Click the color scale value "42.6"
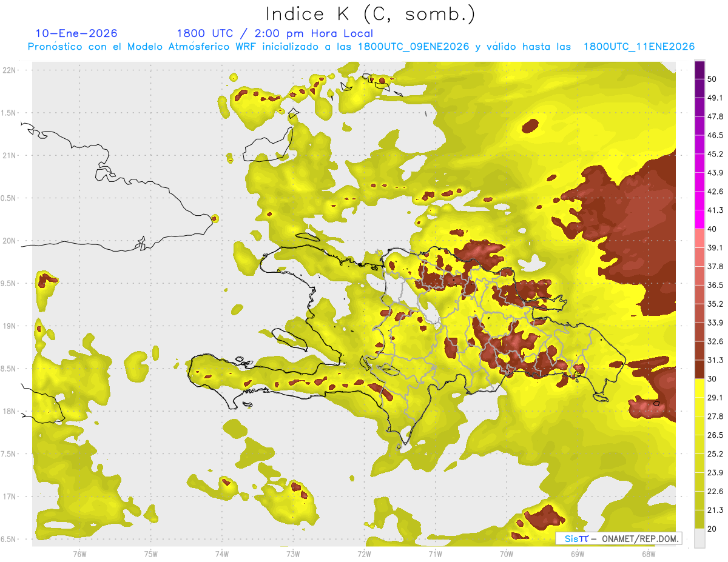 coord(716,192)
